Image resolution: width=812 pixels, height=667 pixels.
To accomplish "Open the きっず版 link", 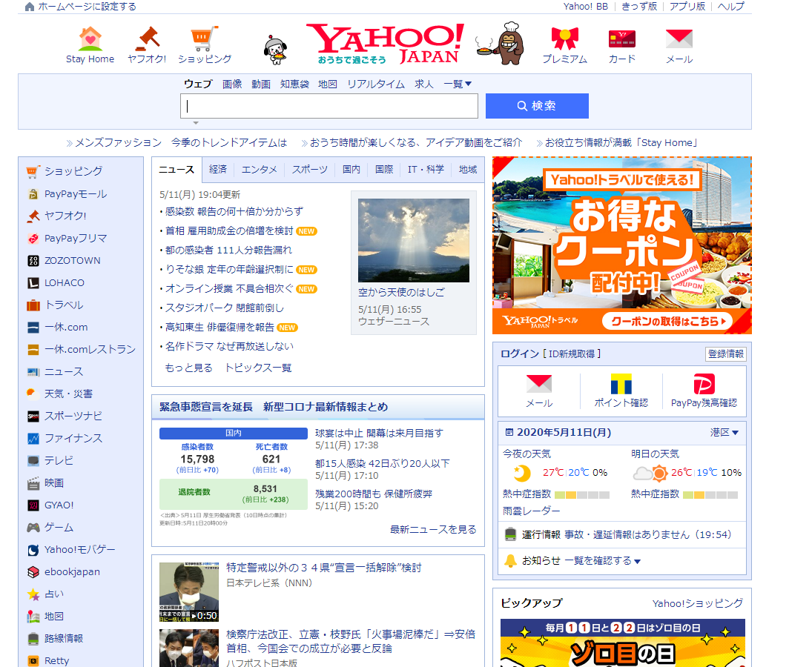I will (639, 6).
